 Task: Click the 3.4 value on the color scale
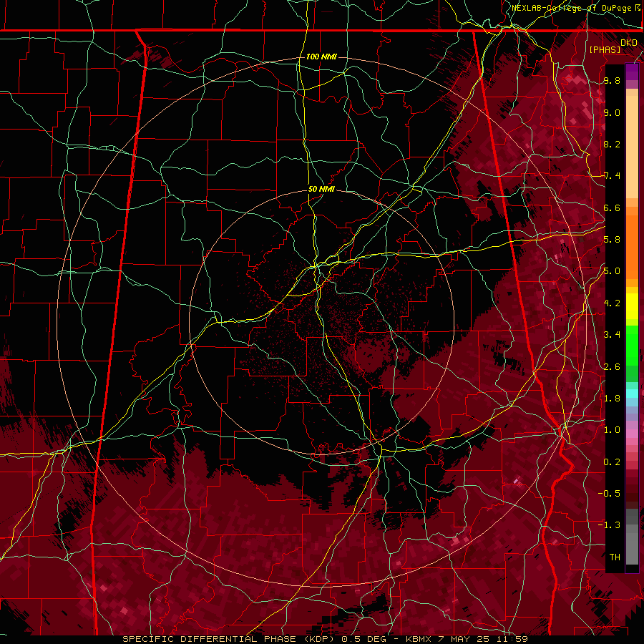(612, 334)
